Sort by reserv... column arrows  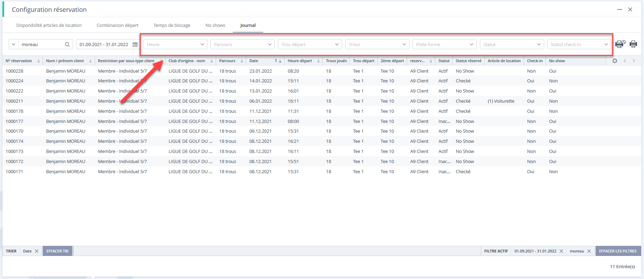[x=431, y=61]
